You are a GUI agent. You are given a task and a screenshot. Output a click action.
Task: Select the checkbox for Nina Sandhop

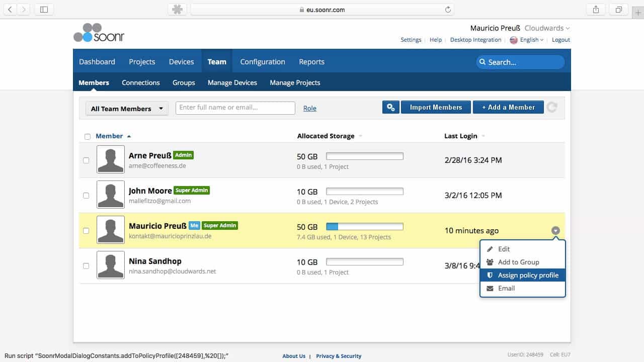85,266
